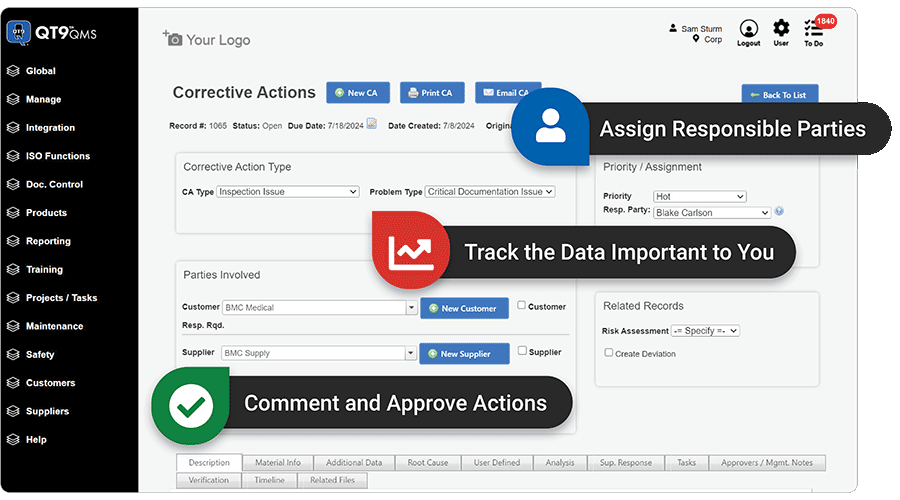Open the ISO Functions sidebar menu
This screenshot has width=900, height=500.
[57, 156]
